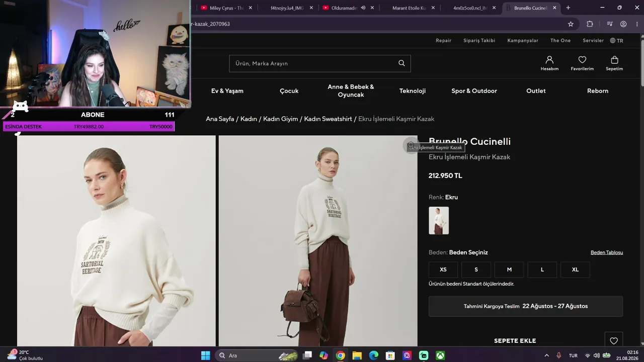Open a new browser tab
The image size is (644, 362).
pos(568,8)
